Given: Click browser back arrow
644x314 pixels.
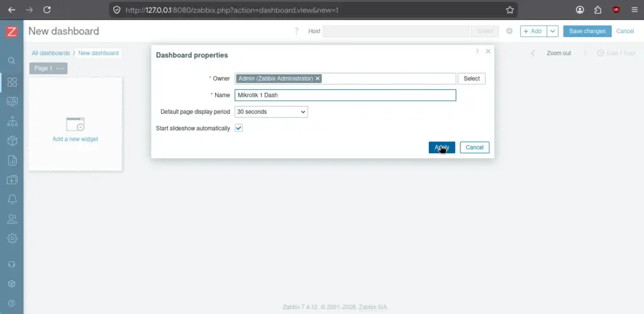Looking at the screenshot, I should (x=11, y=10).
